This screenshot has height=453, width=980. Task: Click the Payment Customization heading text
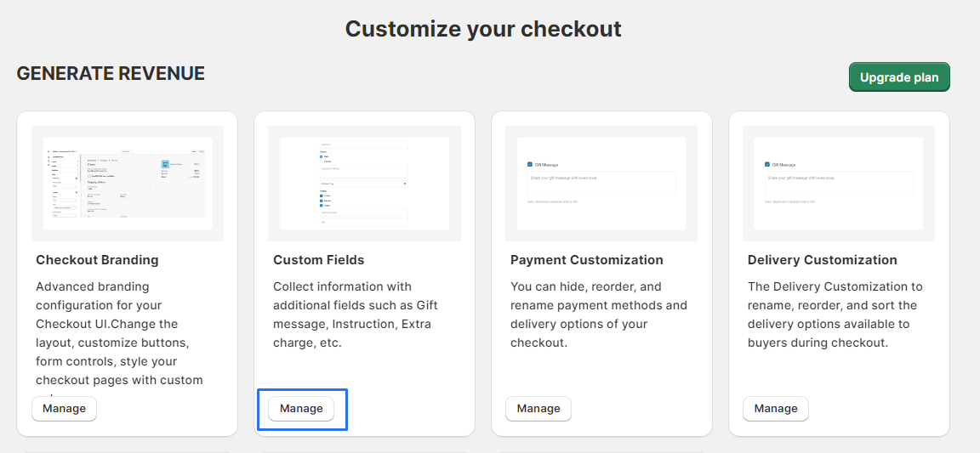[586, 260]
